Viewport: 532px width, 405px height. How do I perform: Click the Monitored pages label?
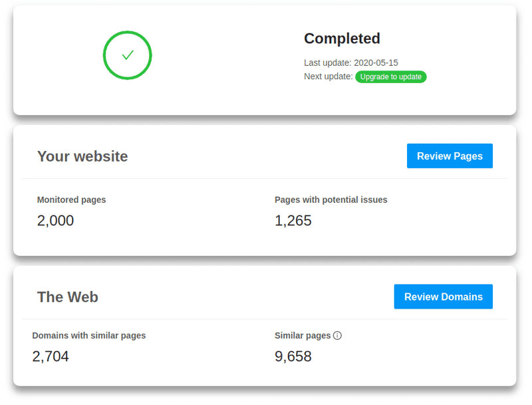coord(71,200)
